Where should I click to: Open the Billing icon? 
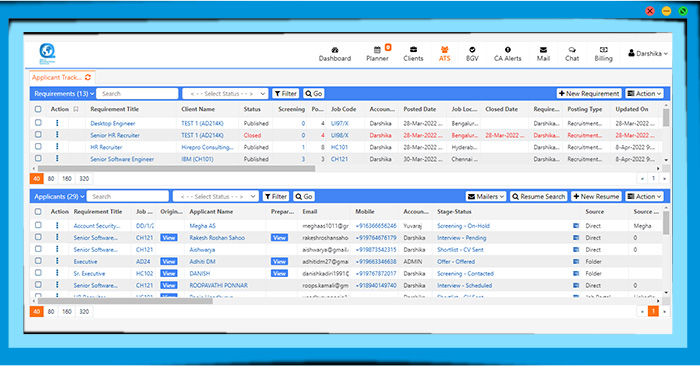coord(603,50)
